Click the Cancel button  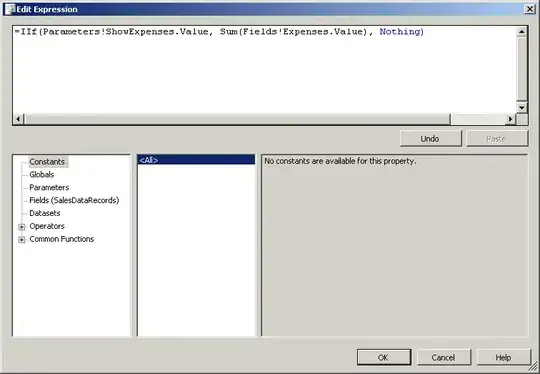(x=444, y=357)
